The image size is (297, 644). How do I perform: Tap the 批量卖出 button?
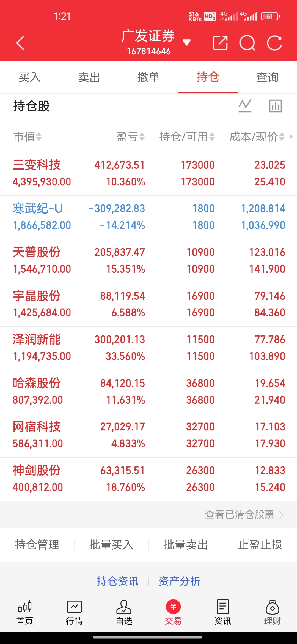coord(186,545)
